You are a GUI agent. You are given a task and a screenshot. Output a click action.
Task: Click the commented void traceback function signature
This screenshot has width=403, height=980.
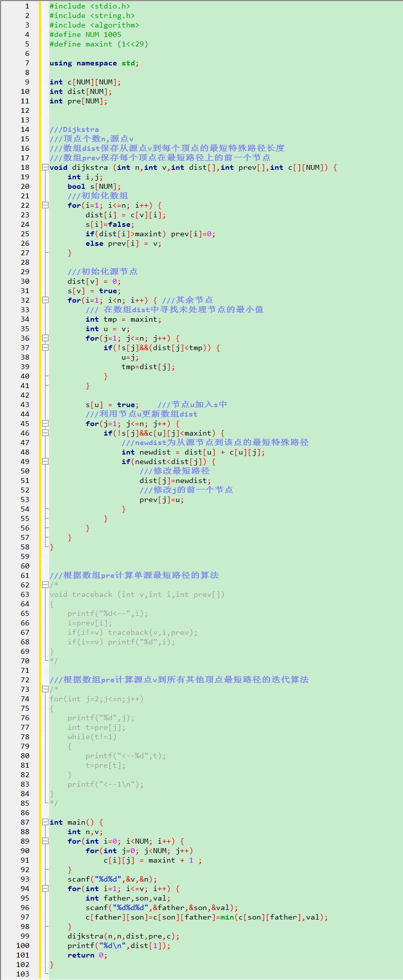137,594
